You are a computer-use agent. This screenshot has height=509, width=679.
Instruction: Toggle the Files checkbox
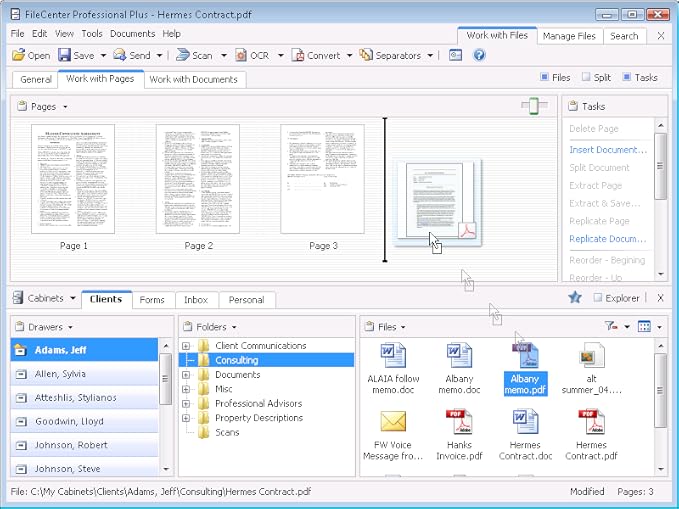click(x=545, y=78)
